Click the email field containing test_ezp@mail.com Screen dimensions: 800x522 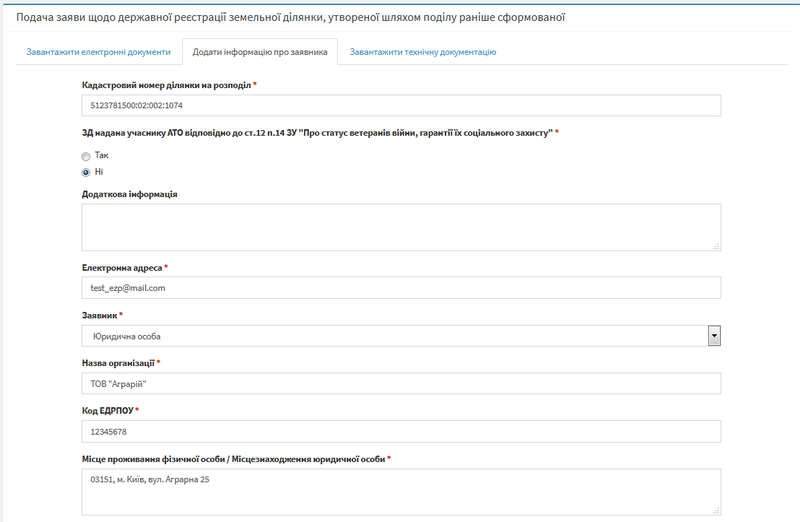[x=400, y=288]
